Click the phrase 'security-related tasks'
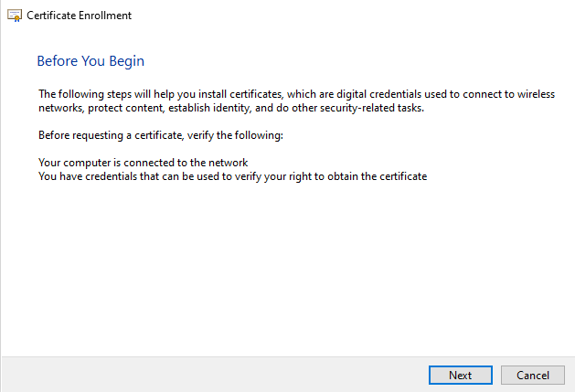Screen dimensions: 575x392 tap(372, 108)
